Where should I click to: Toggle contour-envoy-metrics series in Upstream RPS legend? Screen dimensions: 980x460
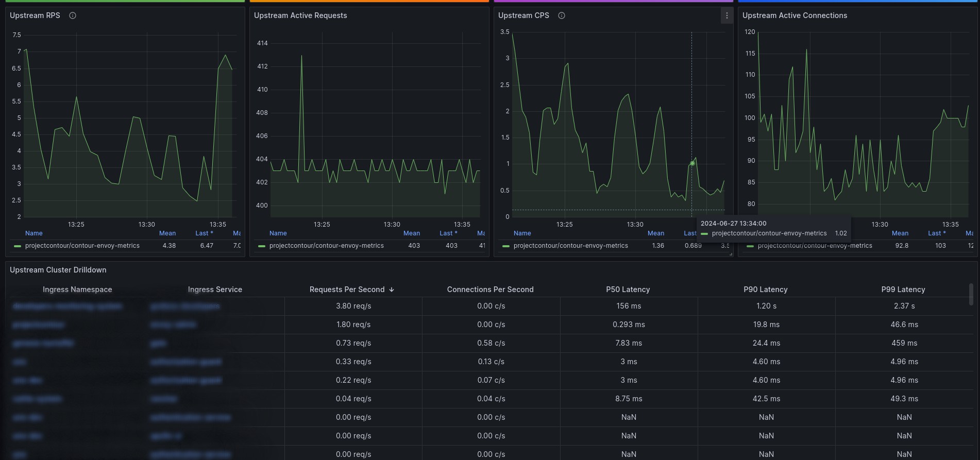pyautogui.click(x=82, y=246)
